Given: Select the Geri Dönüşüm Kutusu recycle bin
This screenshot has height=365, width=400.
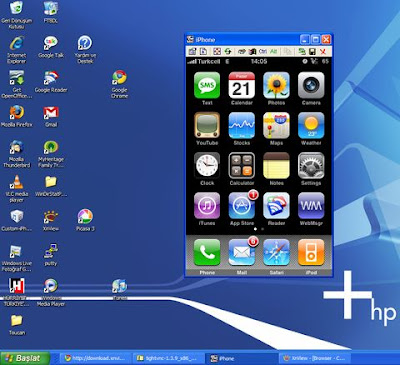Looking at the screenshot, I should coord(16,15).
